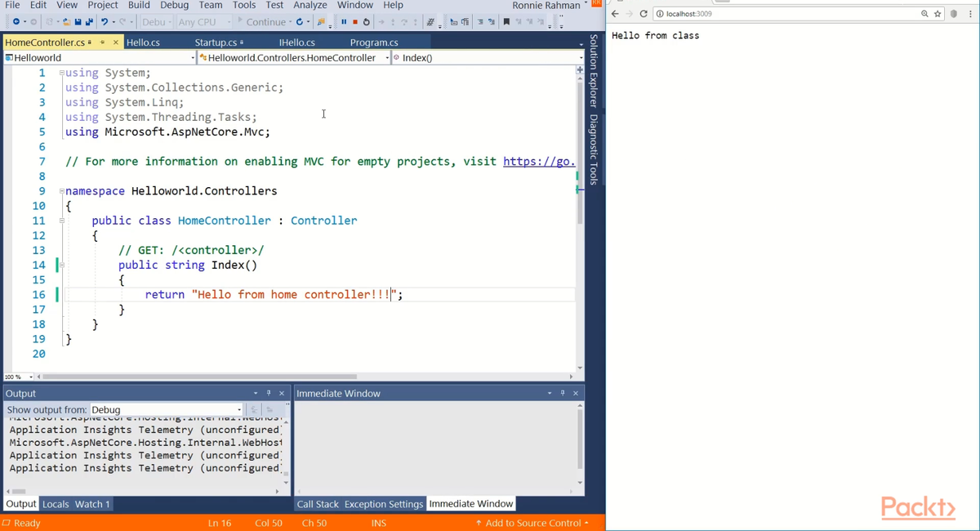Open the Solution Explorer side tab
Image resolution: width=980 pixels, height=531 pixels.
(x=594, y=71)
